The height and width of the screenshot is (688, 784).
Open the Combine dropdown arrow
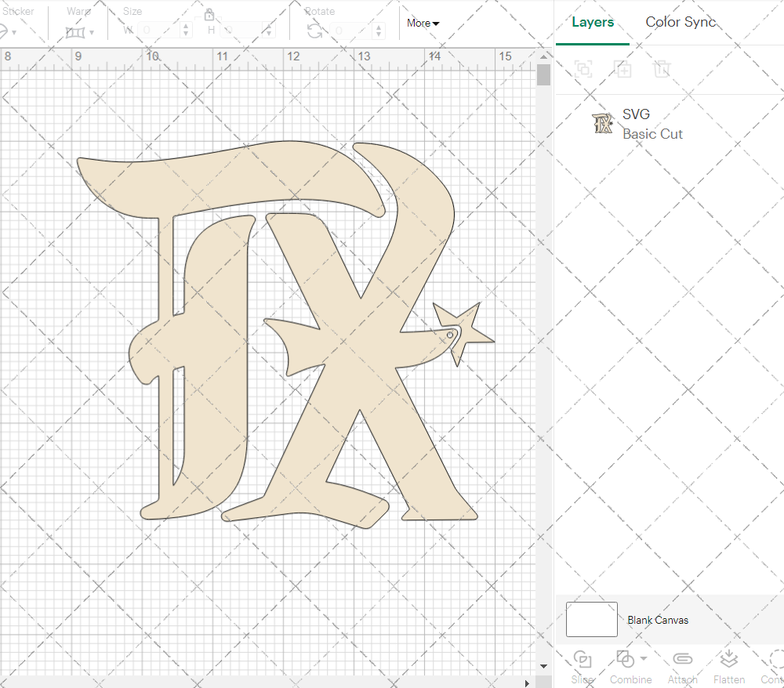644,658
